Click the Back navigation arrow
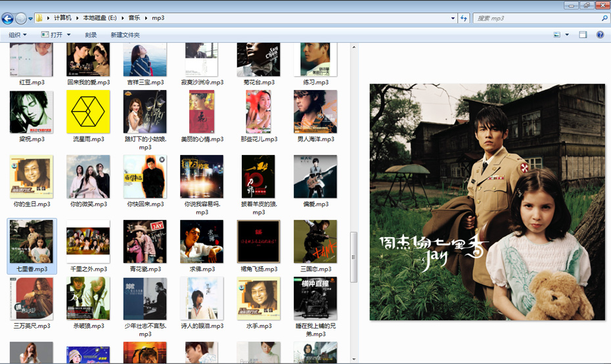This screenshot has height=364, width=611. (7, 18)
